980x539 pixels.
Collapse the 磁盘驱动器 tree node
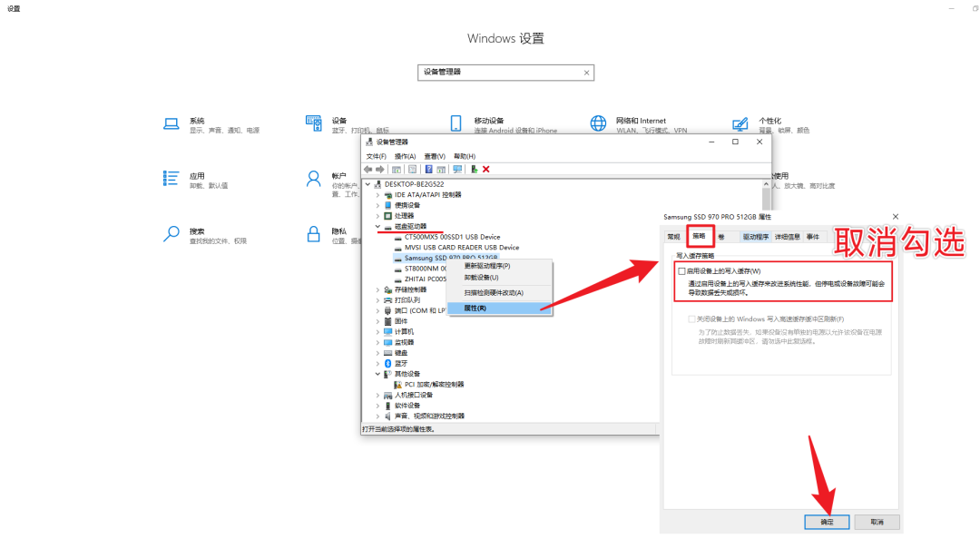(377, 226)
